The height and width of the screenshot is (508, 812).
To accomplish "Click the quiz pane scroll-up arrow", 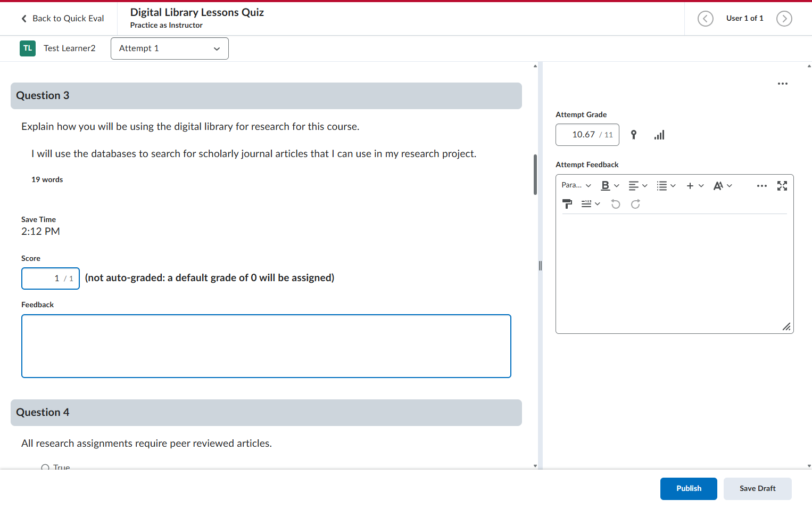I will [x=535, y=66].
